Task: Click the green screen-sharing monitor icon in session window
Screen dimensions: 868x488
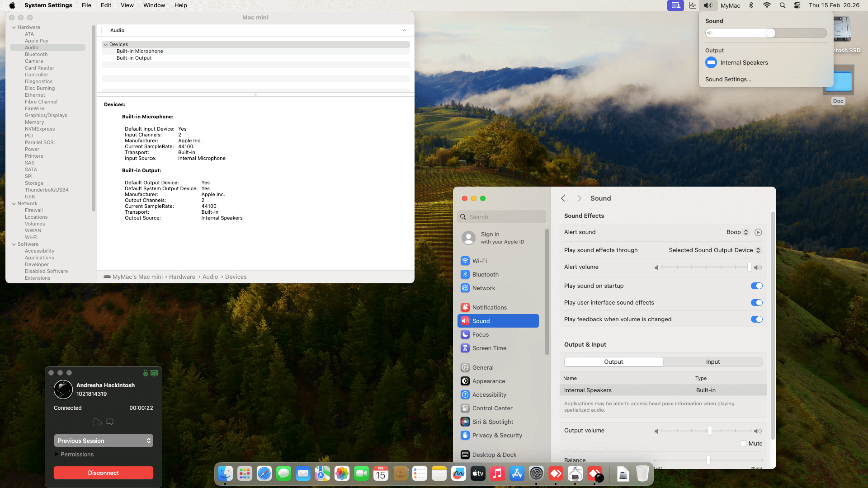Action: tap(154, 373)
